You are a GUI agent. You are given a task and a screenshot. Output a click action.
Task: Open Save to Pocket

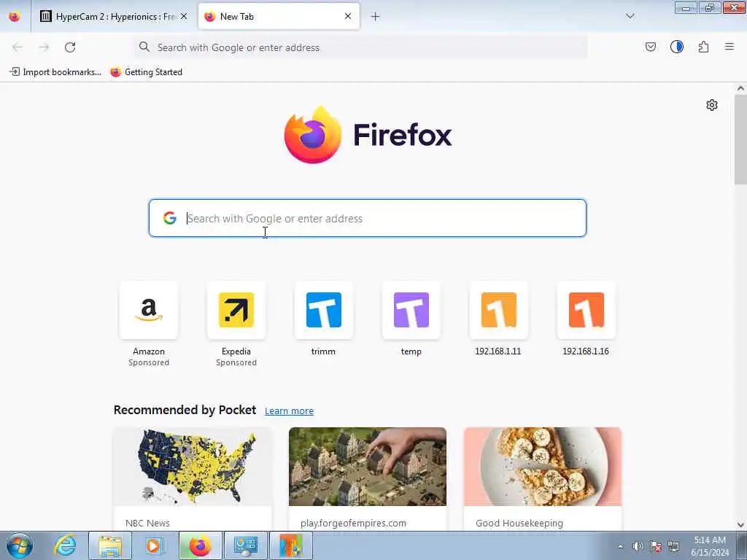pyautogui.click(x=651, y=47)
